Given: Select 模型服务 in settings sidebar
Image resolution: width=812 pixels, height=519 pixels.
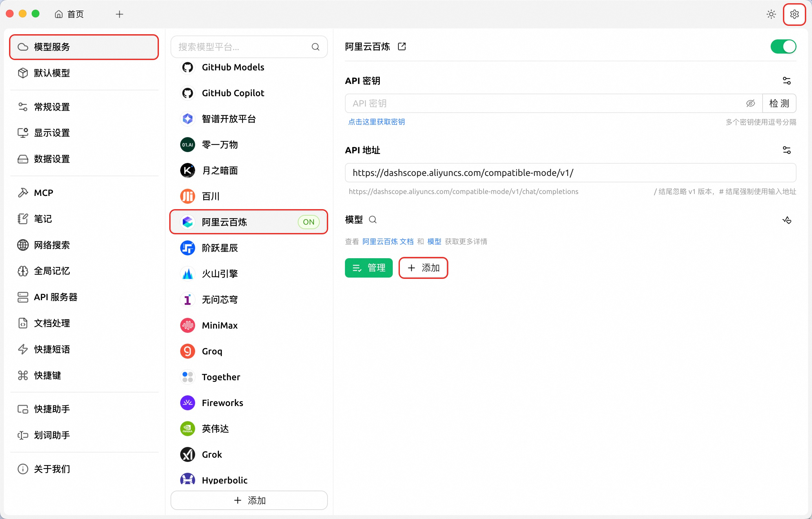Looking at the screenshot, I should tap(84, 47).
